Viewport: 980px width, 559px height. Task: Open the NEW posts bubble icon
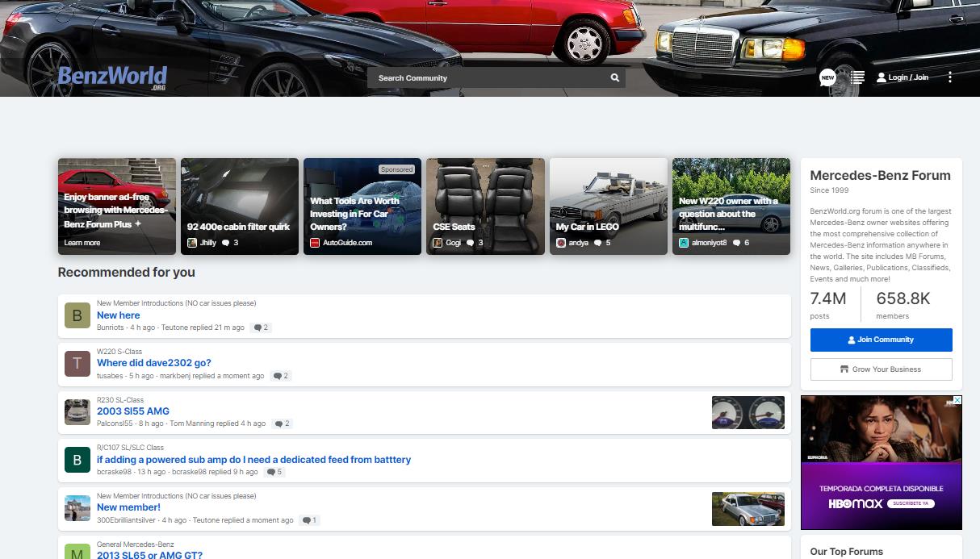tap(827, 77)
